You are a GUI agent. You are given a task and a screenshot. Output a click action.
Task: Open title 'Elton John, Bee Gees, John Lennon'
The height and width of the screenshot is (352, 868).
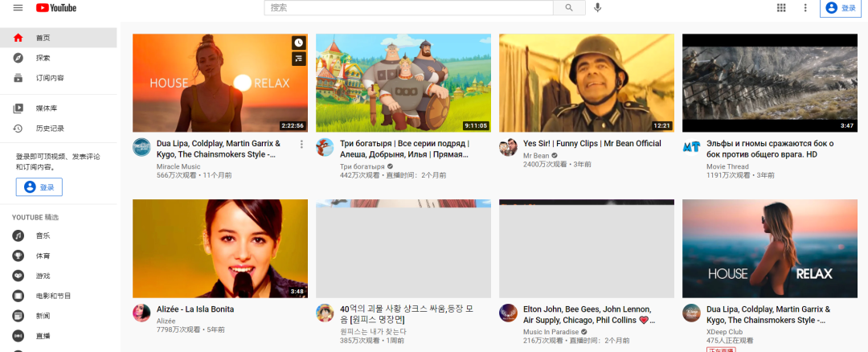[x=588, y=314]
